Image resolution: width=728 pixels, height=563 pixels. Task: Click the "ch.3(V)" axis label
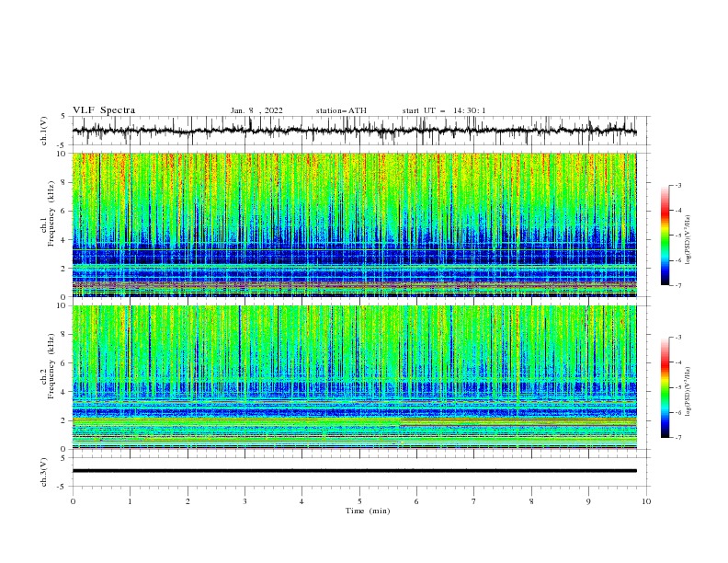[44, 472]
